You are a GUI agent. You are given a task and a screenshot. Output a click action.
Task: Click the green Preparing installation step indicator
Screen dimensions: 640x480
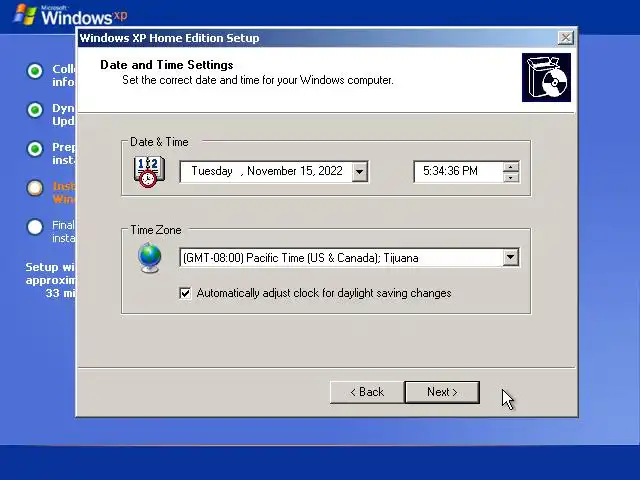tap(35, 149)
